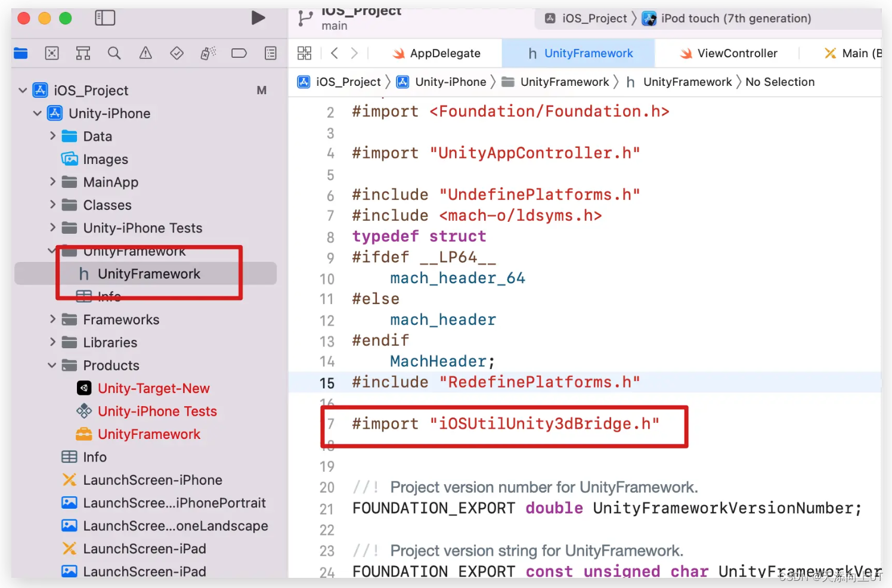892x588 pixels.
Task: Expand the Libraries folder
Action: (x=52, y=342)
